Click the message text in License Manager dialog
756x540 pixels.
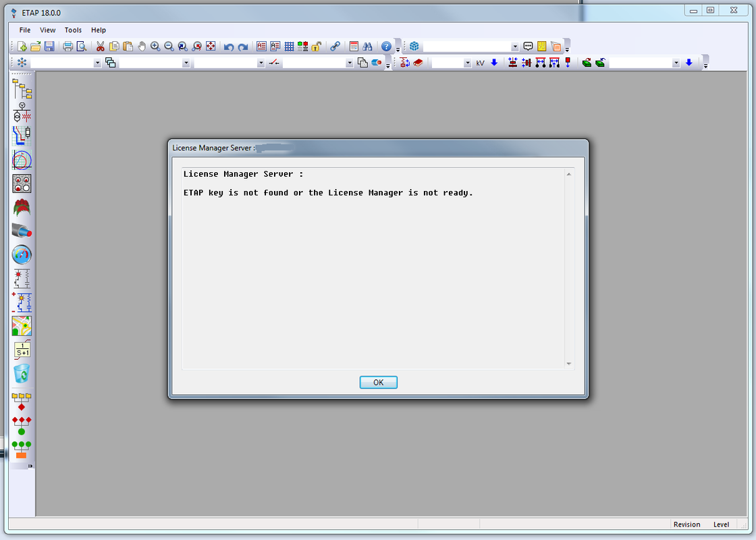[x=328, y=192]
